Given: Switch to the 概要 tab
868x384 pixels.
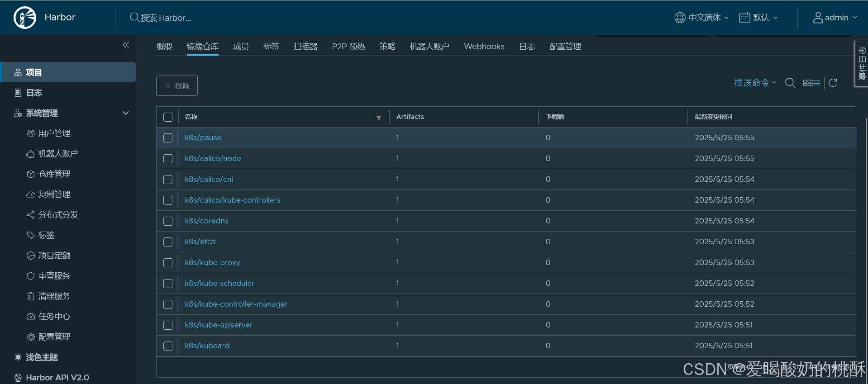Looking at the screenshot, I should (x=164, y=47).
